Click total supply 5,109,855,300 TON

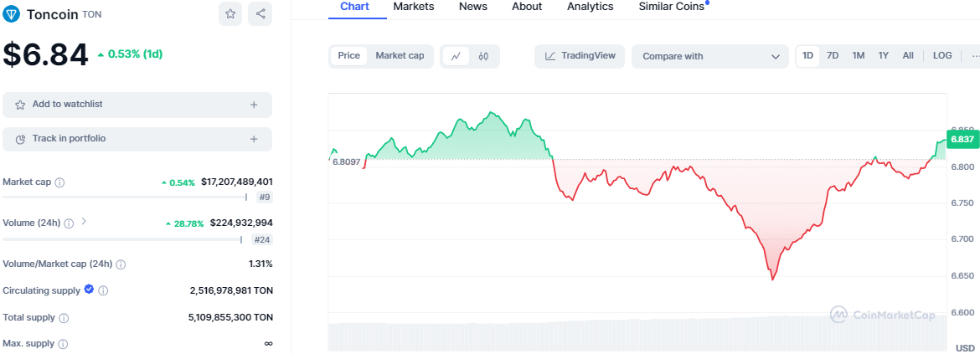(x=230, y=318)
